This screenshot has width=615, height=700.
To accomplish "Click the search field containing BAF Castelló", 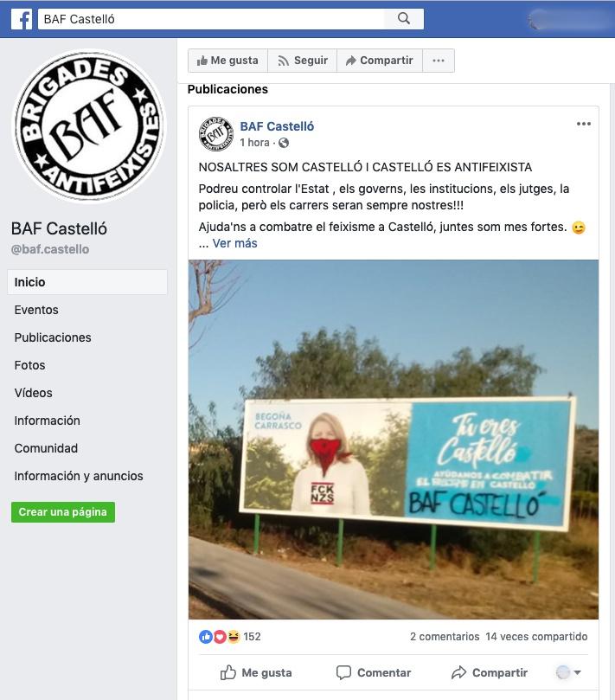I will tap(211, 19).
